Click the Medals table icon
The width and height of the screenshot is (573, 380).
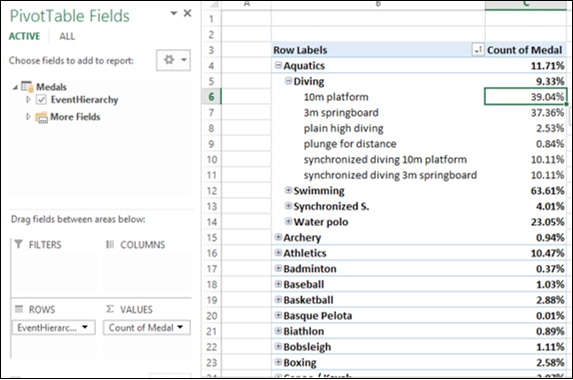click(x=27, y=87)
